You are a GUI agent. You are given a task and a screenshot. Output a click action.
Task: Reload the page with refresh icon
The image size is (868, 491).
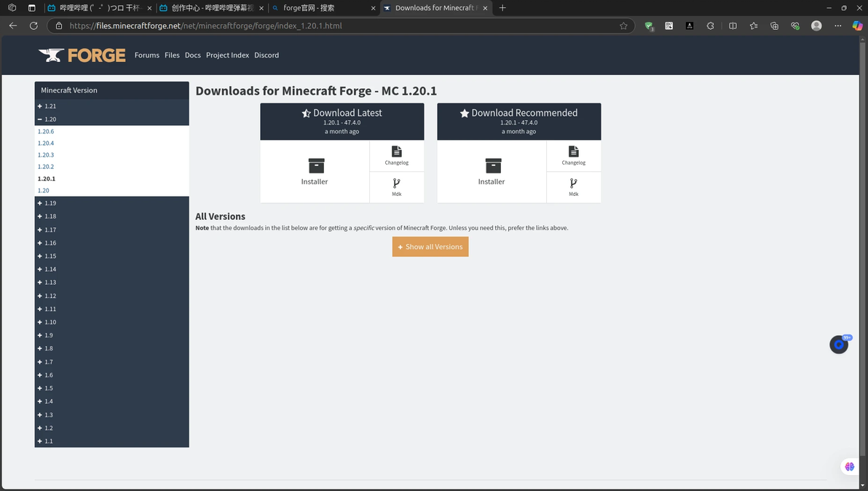pyautogui.click(x=33, y=25)
